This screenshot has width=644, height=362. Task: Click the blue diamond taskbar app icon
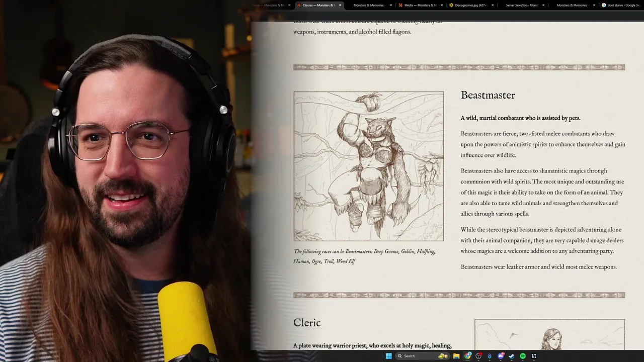click(490, 356)
